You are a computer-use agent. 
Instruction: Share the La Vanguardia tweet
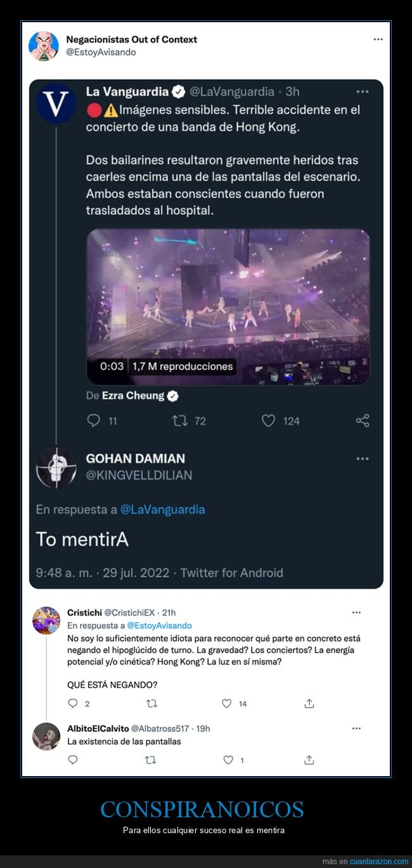[x=363, y=421]
